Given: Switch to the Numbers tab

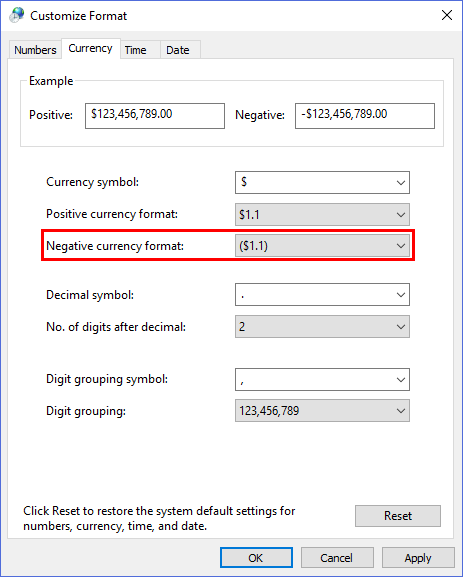Looking at the screenshot, I should [x=35, y=50].
